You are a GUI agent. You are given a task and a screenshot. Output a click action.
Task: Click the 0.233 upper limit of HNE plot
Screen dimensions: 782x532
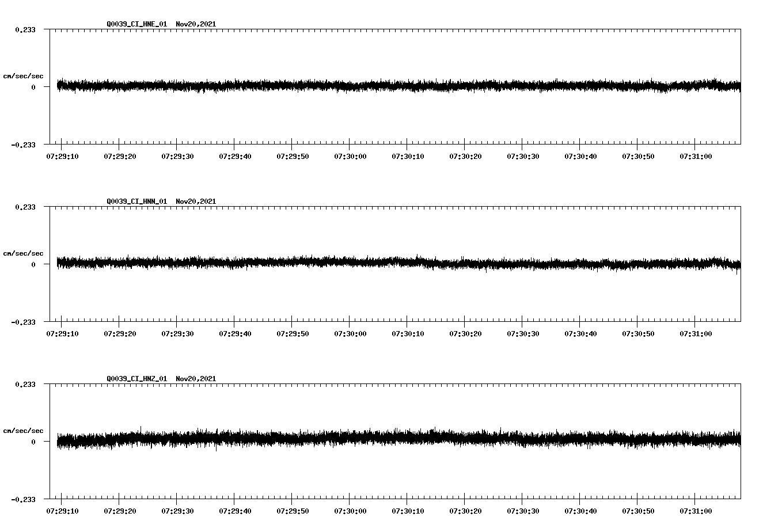coord(25,29)
